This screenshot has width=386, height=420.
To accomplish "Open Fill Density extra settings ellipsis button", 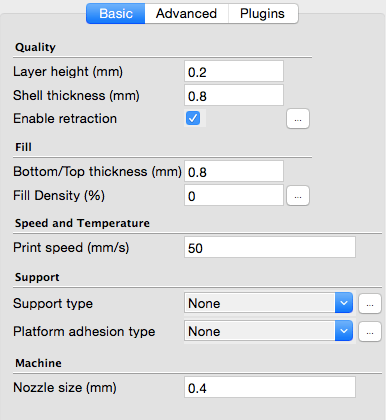I will coord(298,196).
